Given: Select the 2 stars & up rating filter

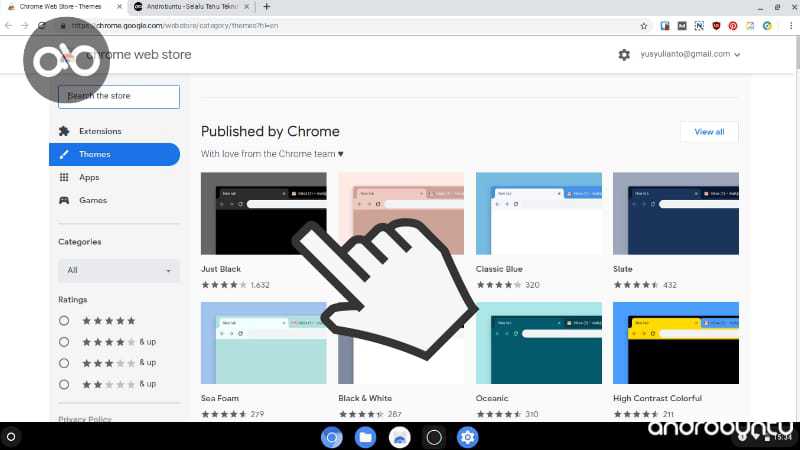Looking at the screenshot, I should 64,384.
